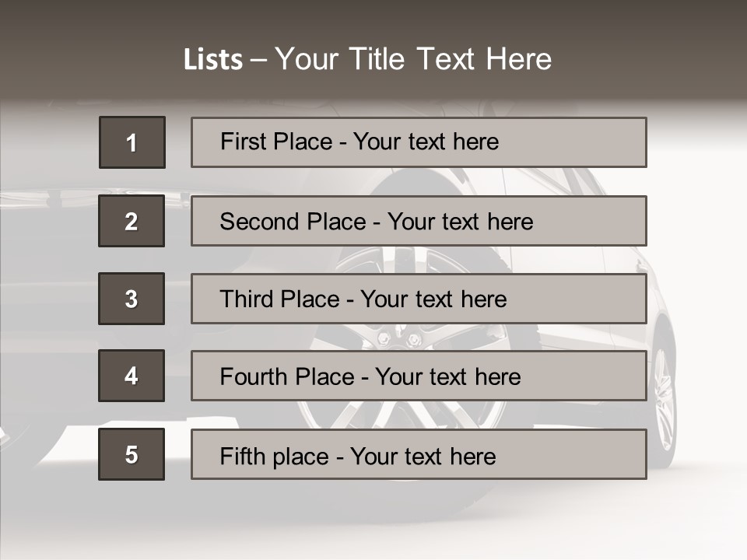Screen dimensions: 747x560
Task: Select the number 4 box
Action: (x=132, y=376)
